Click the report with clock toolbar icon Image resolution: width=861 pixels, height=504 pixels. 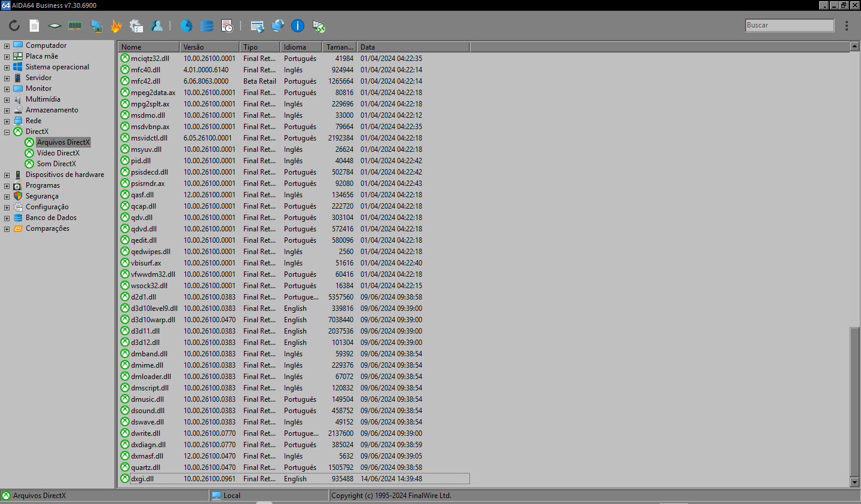pos(227,26)
